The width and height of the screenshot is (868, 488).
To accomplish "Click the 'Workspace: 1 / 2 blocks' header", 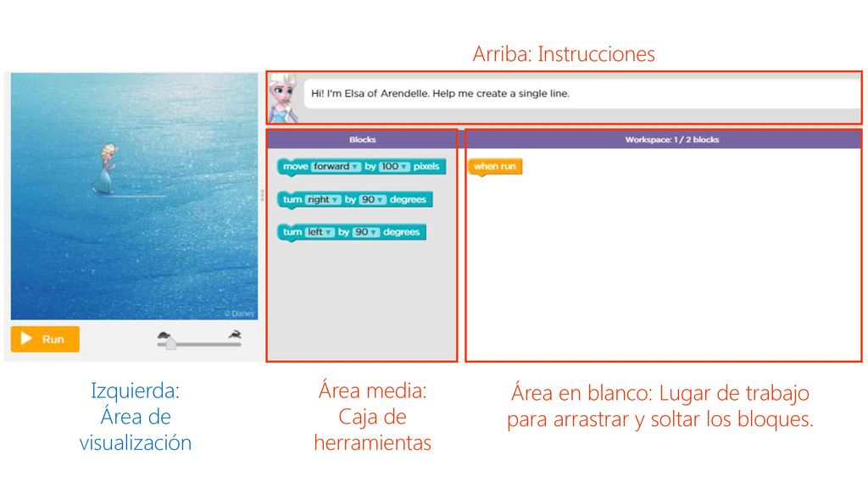I will [x=664, y=140].
